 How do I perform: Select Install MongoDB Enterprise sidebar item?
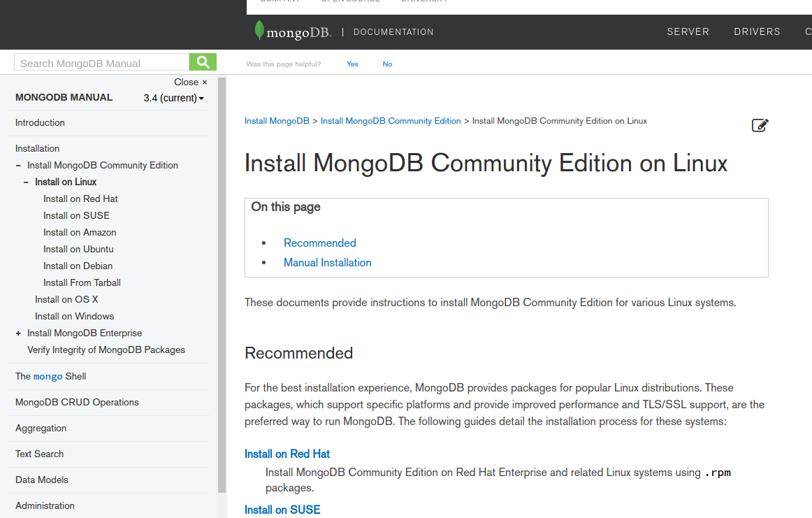click(85, 333)
